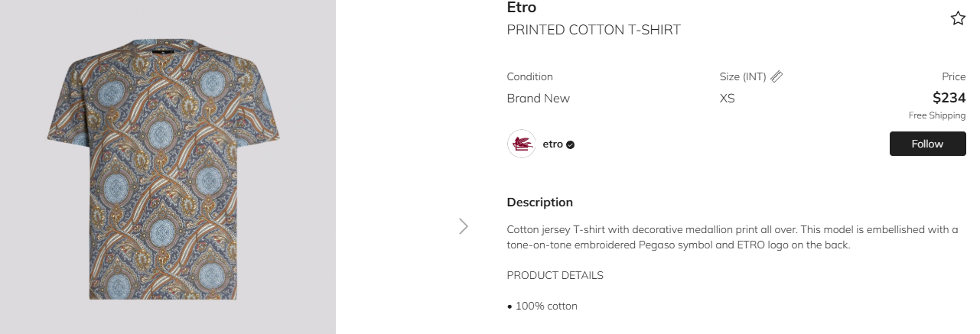Click the Condition label

(x=529, y=76)
